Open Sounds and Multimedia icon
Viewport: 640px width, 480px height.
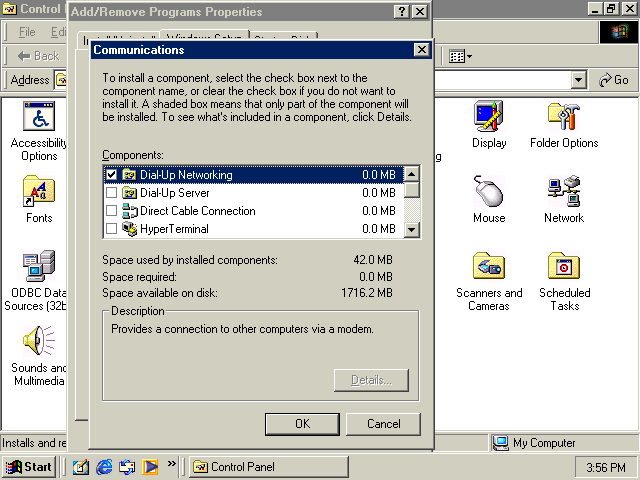39,341
